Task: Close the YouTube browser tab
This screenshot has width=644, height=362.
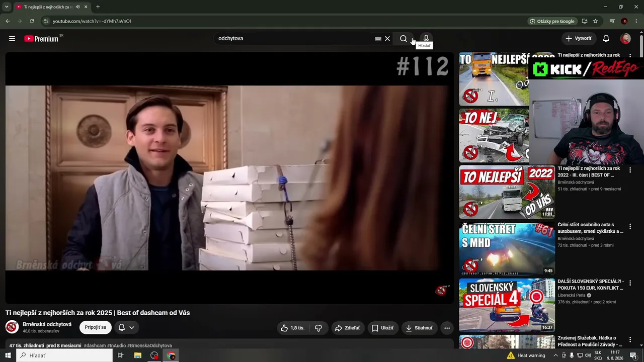Action: 86,7
